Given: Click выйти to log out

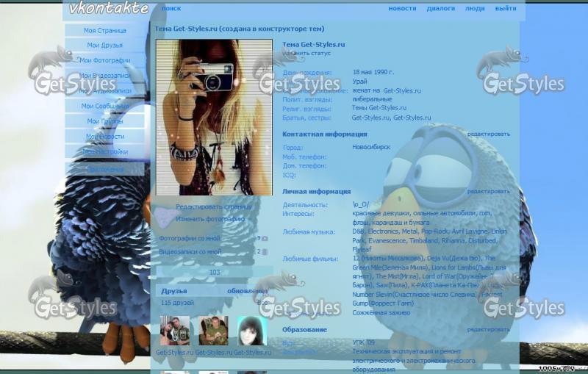Looking at the screenshot, I should (506, 8).
